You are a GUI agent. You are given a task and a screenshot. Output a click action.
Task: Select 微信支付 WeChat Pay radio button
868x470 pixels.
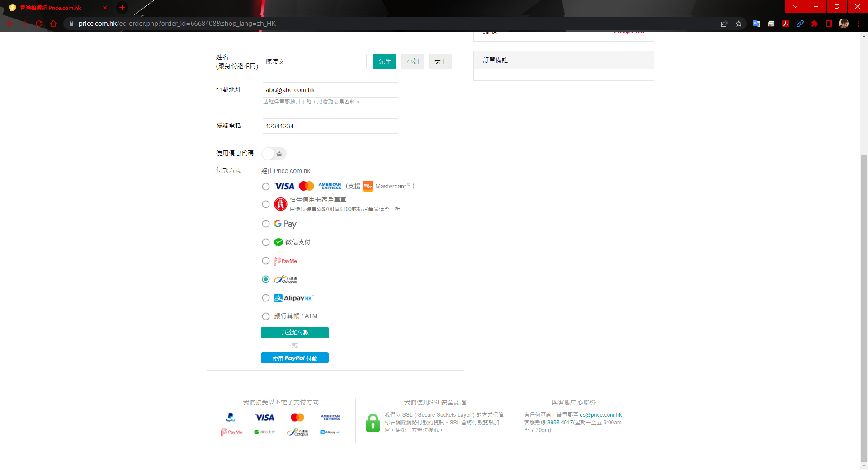click(x=266, y=242)
